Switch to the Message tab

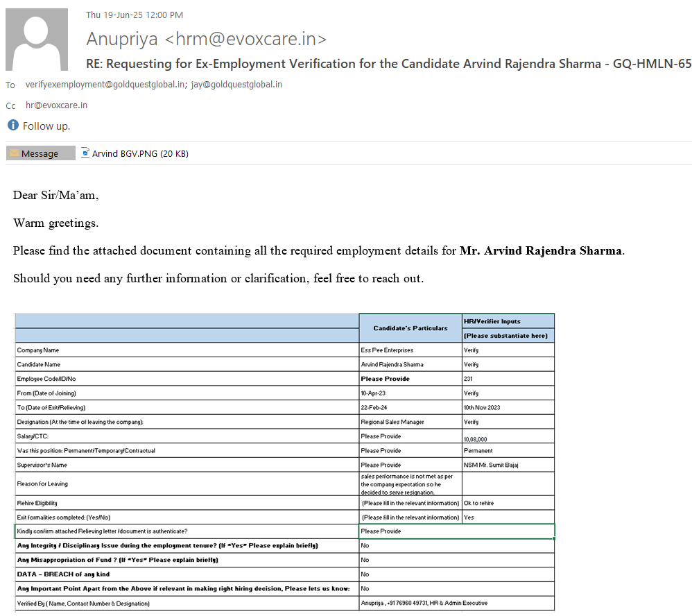[x=40, y=153]
